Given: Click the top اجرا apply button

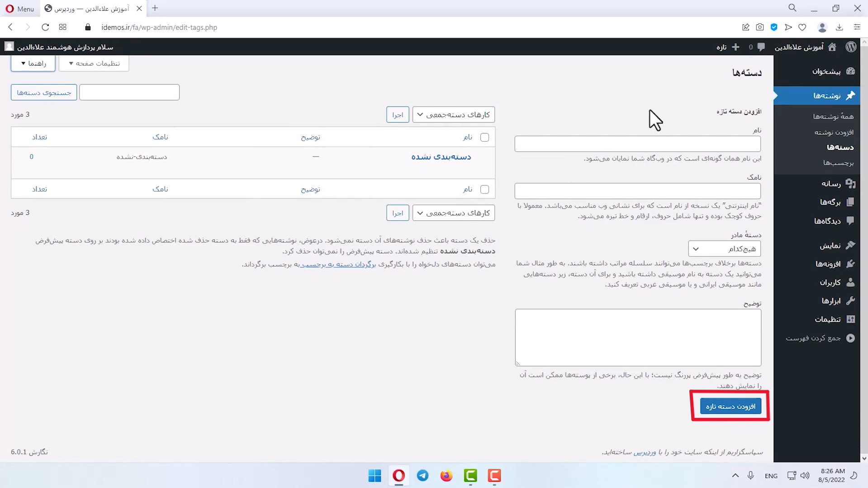Looking at the screenshot, I should pyautogui.click(x=398, y=114).
